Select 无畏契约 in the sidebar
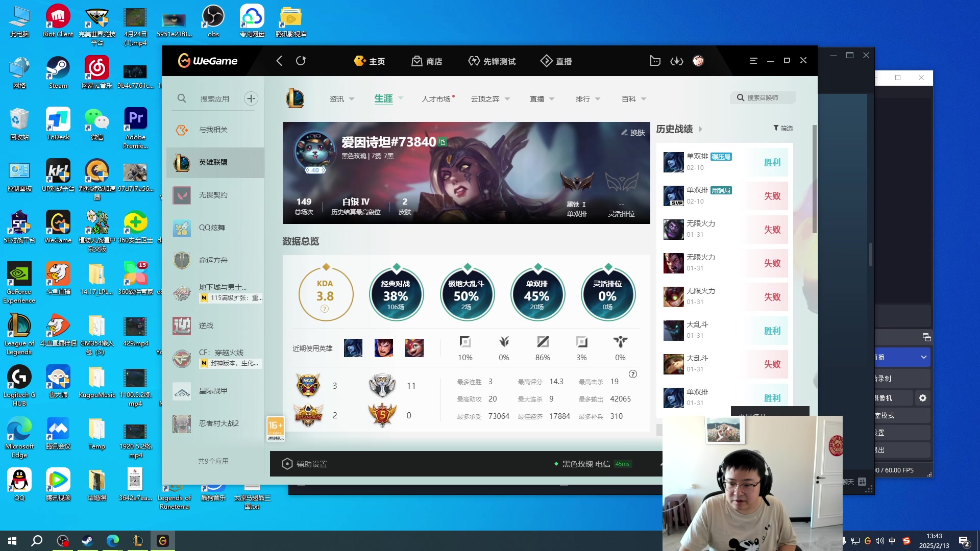980x551 pixels. pyautogui.click(x=215, y=195)
